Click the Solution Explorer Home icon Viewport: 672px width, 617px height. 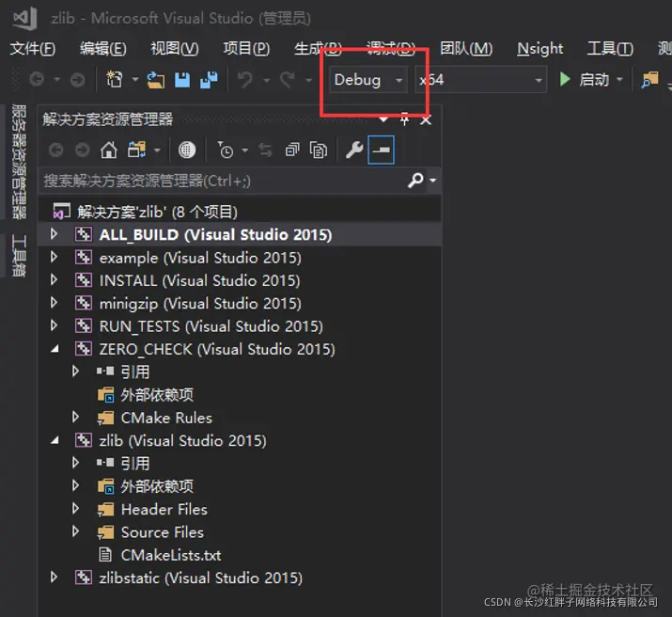click(x=108, y=150)
